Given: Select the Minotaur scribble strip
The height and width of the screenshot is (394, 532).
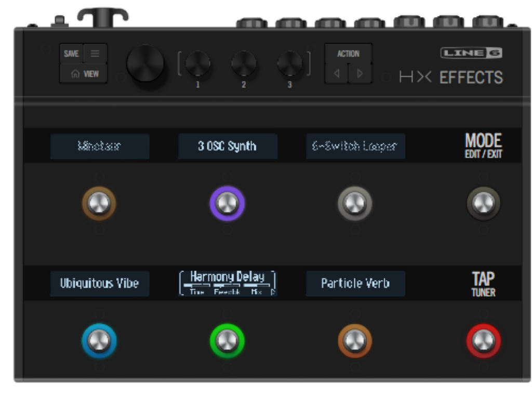Looking at the screenshot, I should (x=100, y=146).
